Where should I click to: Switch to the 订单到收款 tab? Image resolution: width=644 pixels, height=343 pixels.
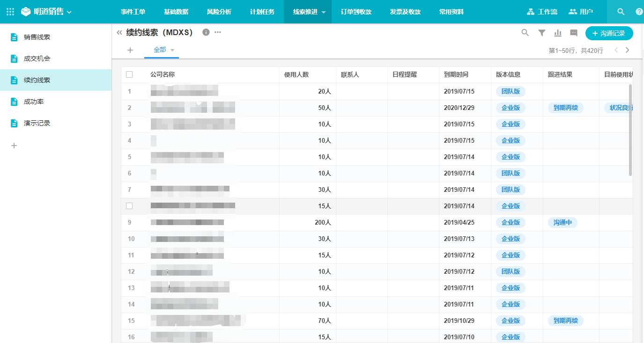point(356,12)
